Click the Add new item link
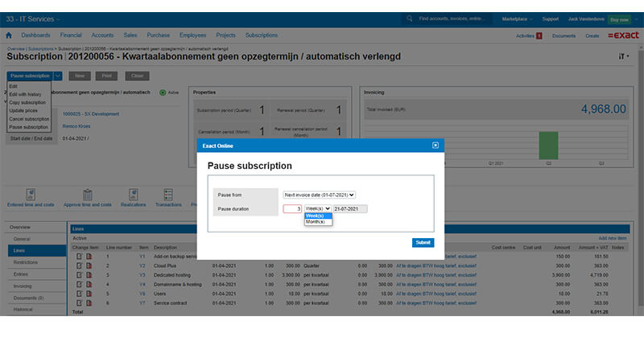The width and height of the screenshot is (644, 362). pos(613,238)
